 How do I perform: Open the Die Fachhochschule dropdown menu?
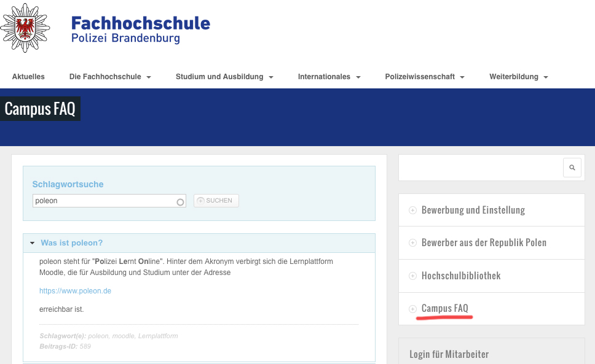tap(110, 77)
